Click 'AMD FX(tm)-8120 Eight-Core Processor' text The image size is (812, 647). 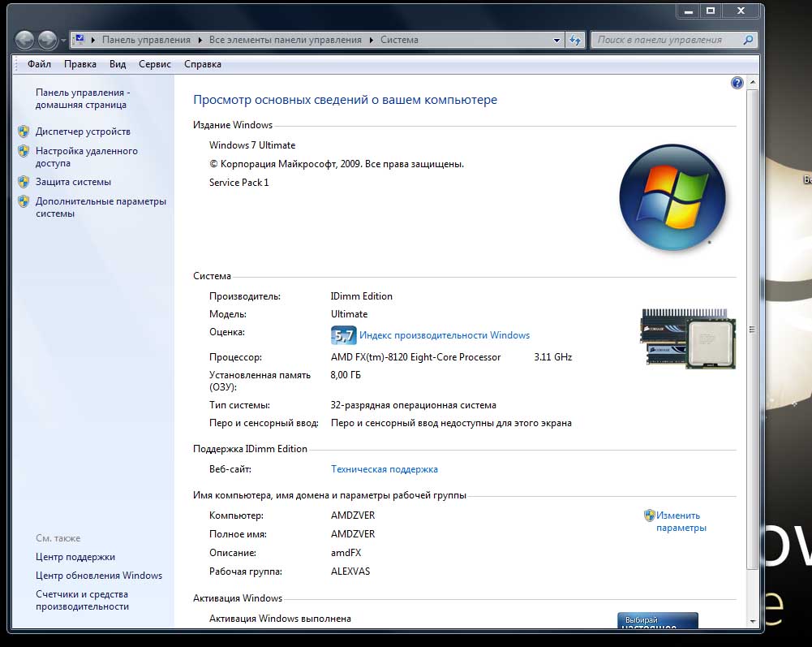416,357
